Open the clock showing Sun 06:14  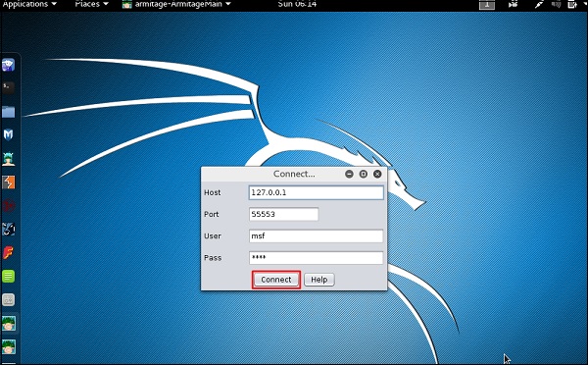[297, 4]
